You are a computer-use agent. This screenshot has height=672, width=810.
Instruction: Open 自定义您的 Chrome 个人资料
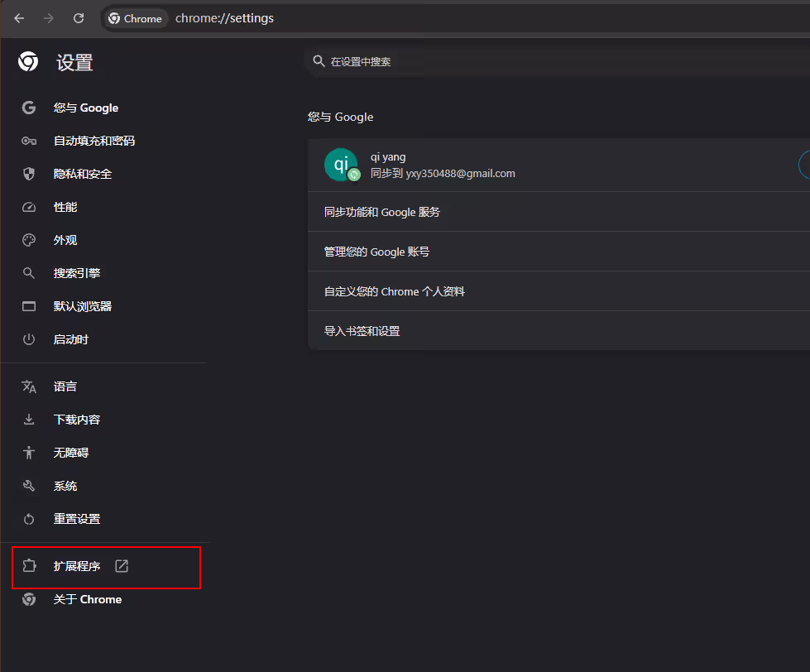[x=394, y=291]
